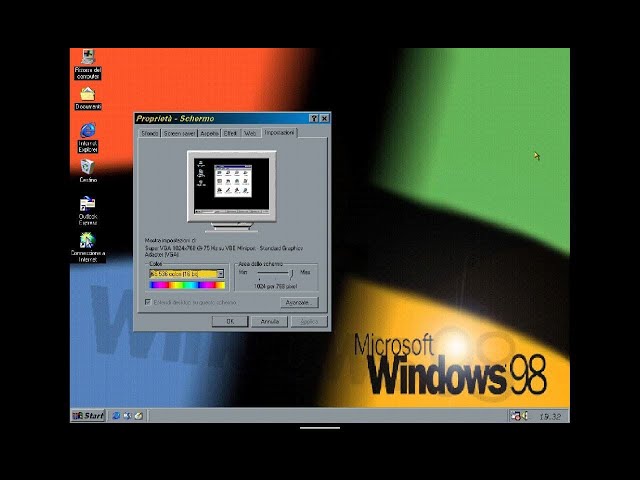Click the Proprietà - Schermo title bar
The image size is (640, 480).
[232, 118]
